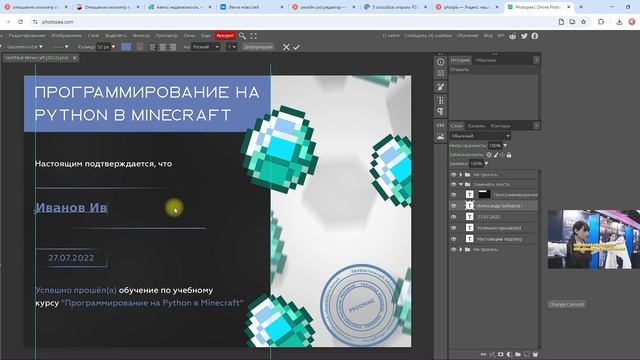This screenshot has width=640, height=360.
Task: Open the Заливка fill dropdown arrow
Action: click(x=486, y=164)
